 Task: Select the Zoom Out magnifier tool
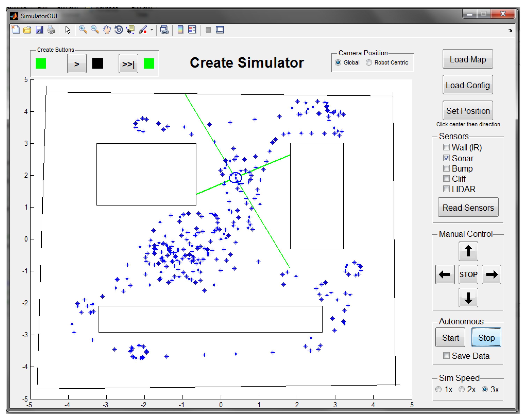coord(95,30)
